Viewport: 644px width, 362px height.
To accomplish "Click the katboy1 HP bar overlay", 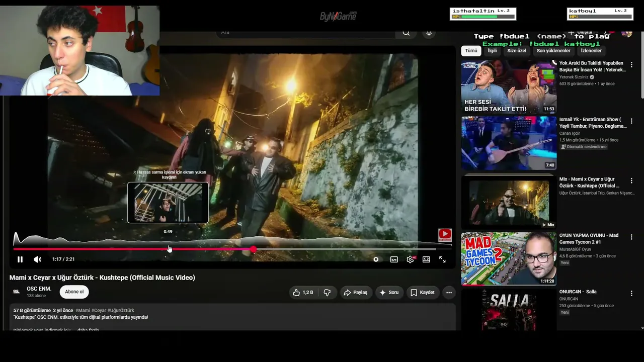I will 600,14.
